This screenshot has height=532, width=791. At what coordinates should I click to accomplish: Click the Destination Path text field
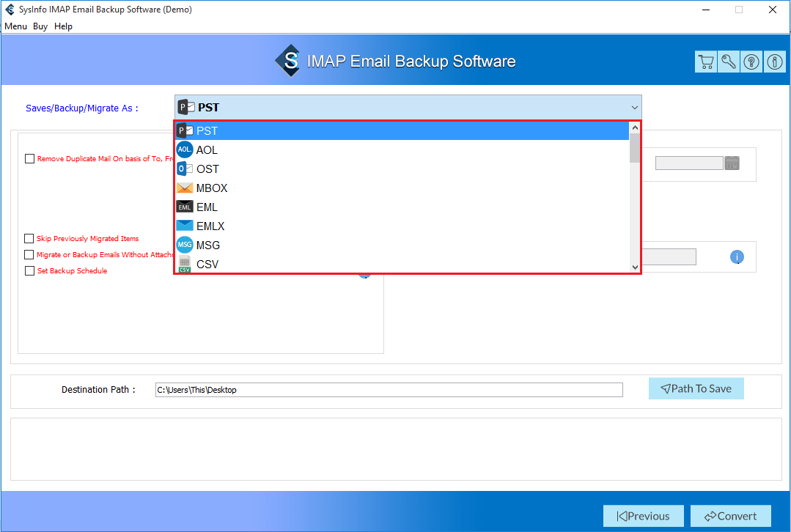[389, 390]
